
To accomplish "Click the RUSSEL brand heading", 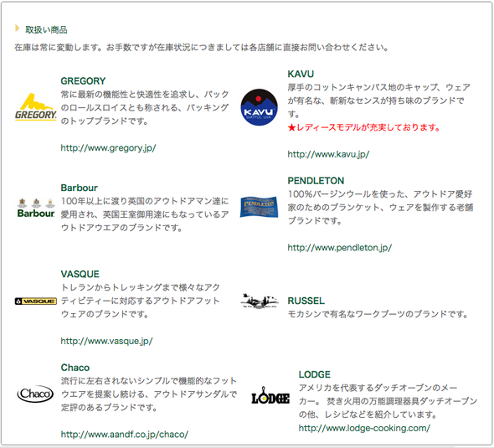I will point(306,301).
